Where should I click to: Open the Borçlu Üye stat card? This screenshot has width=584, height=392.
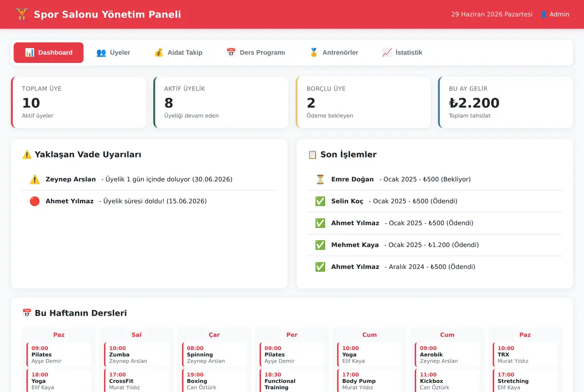364,102
